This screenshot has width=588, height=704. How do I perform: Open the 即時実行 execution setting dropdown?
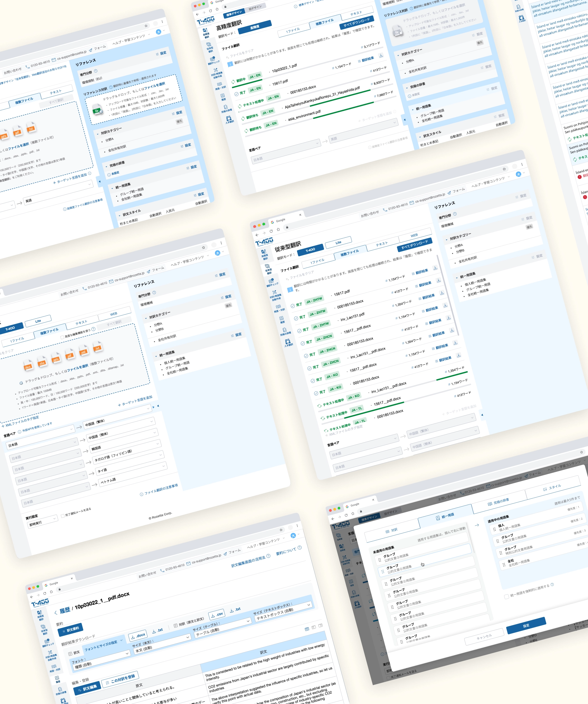(42, 522)
